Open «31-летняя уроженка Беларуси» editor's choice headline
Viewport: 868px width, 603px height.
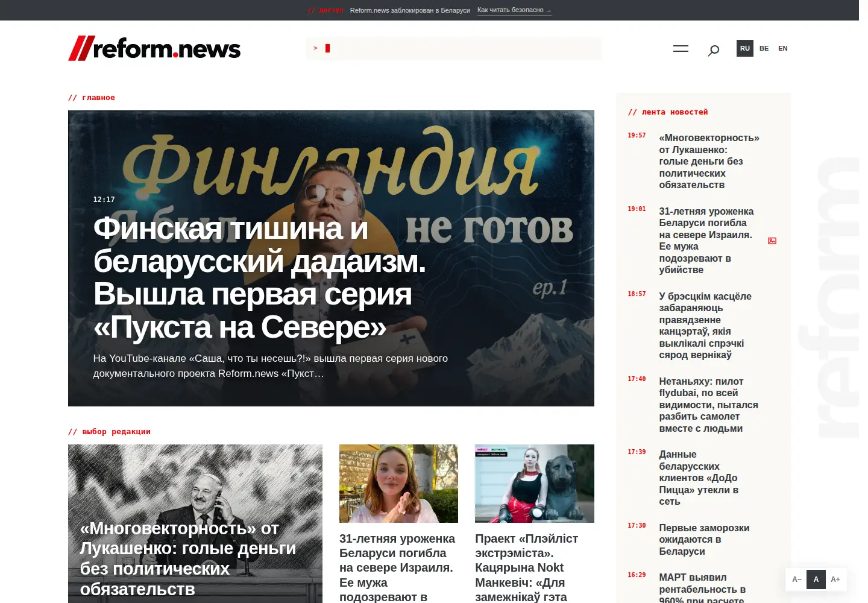(398, 567)
